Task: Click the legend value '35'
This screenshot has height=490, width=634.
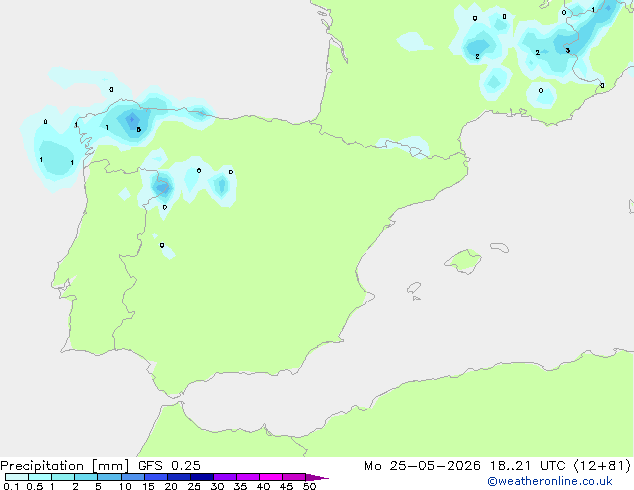Action: (240, 486)
